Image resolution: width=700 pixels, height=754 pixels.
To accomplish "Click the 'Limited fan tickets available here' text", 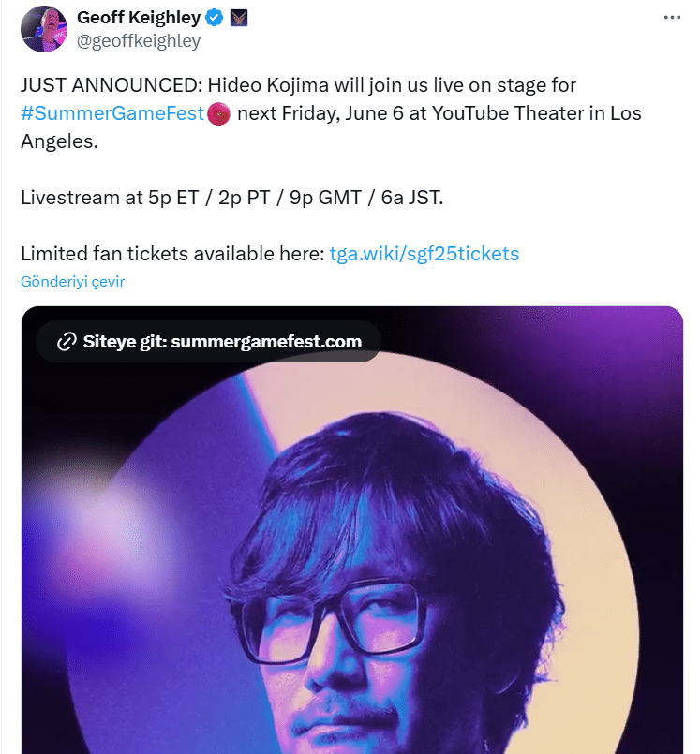I will click(172, 253).
